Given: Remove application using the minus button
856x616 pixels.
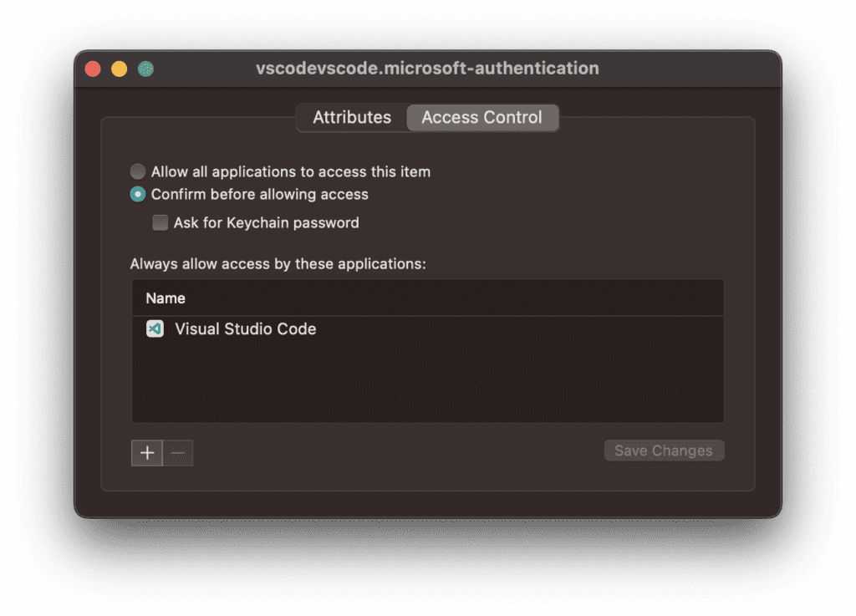Looking at the screenshot, I should pyautogui.click(x=179, y=453).
